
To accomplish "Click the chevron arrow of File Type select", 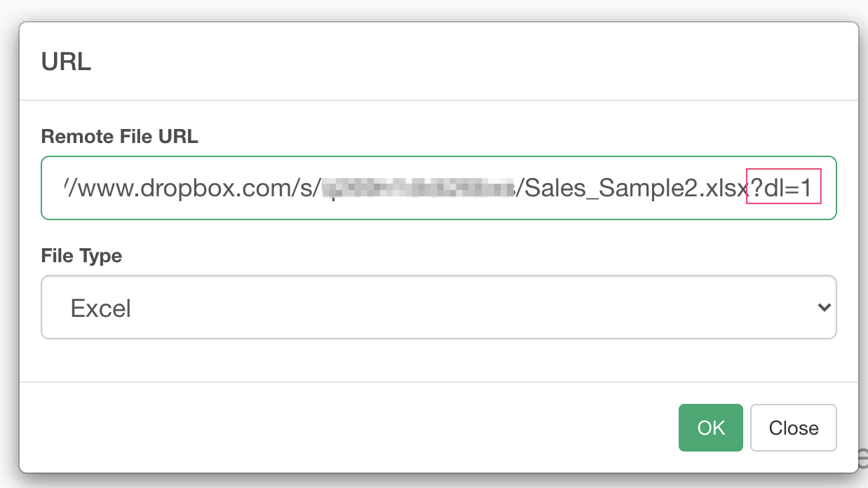I will click(x=825, y=308).
